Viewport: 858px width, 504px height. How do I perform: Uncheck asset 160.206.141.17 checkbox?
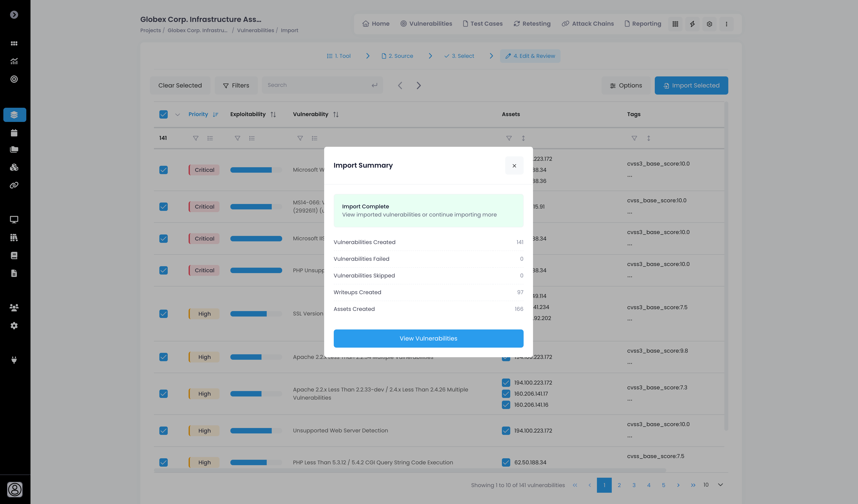click(506, 394)
